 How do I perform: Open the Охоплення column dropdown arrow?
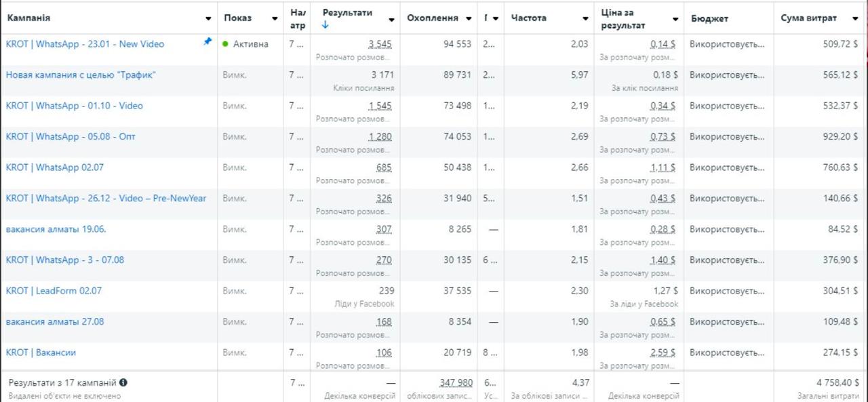pyautogui.click(x=469, y=19)
